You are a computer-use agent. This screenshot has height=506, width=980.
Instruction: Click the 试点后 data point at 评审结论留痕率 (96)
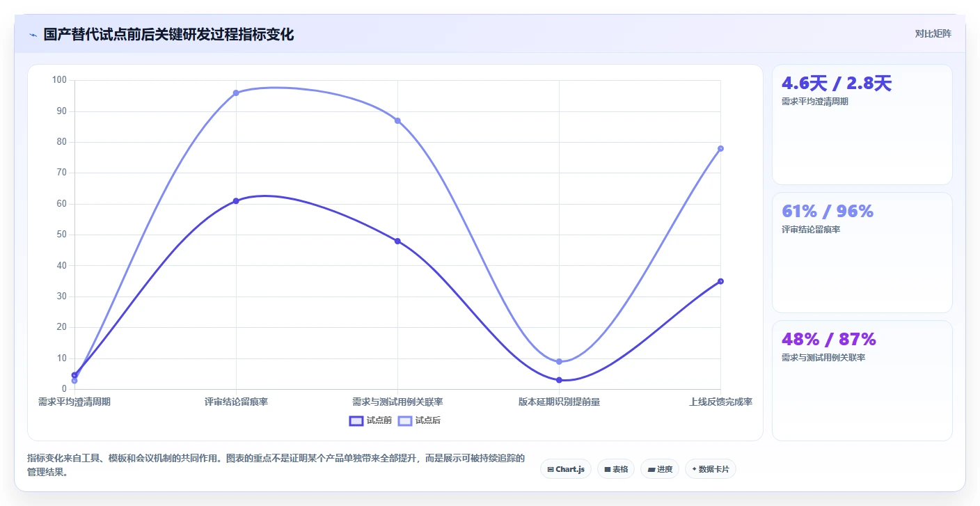pyautogui.click(x=236, y=93)
